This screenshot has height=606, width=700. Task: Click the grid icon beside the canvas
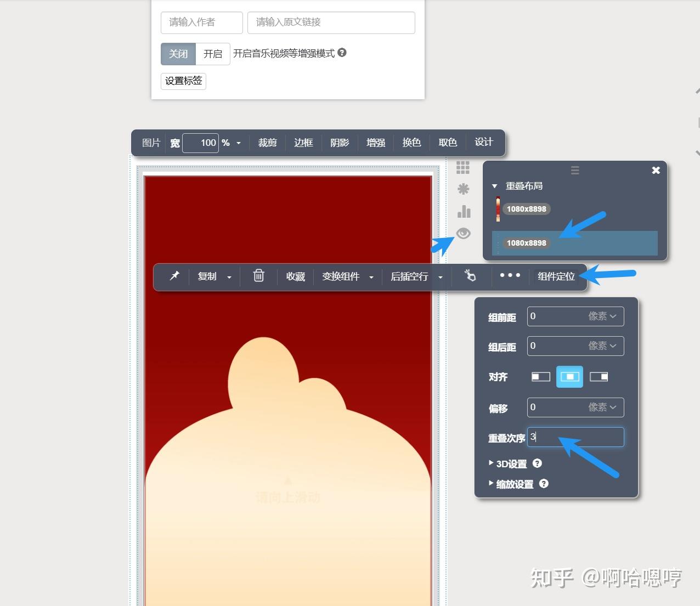click(x=463, y=167)
